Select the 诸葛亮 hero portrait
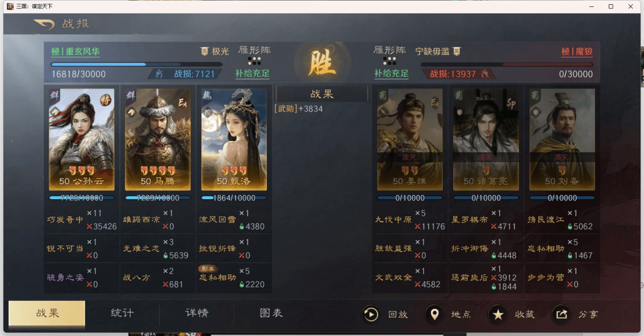This screenshot has width=644, height=336. click(486, 139)
